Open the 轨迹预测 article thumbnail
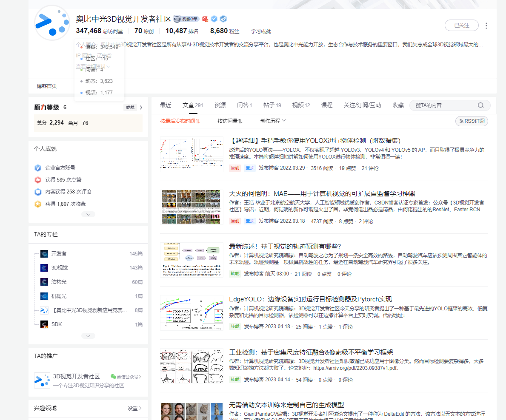Screen dimensions: 506x420 pyautogui.click(x=192, y=260)
